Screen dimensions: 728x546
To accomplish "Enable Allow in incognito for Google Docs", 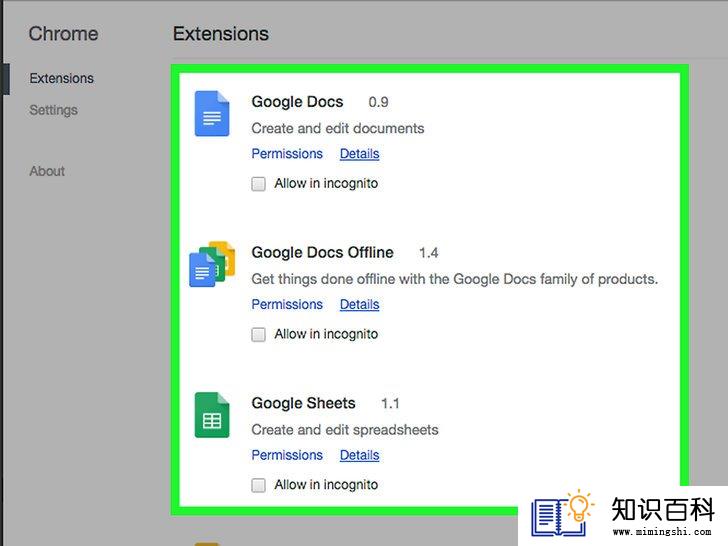I will [x=258, y=184].
